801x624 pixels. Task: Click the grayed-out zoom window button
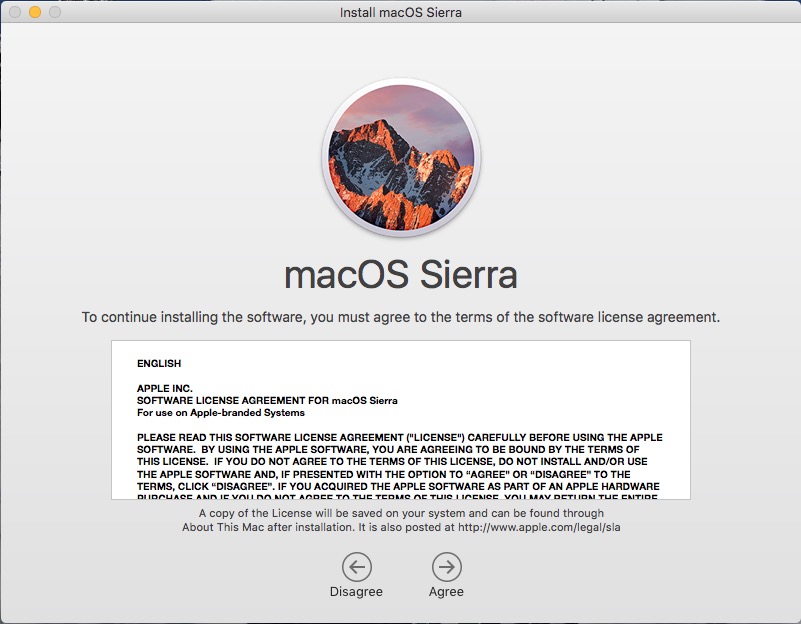[55, 13]
